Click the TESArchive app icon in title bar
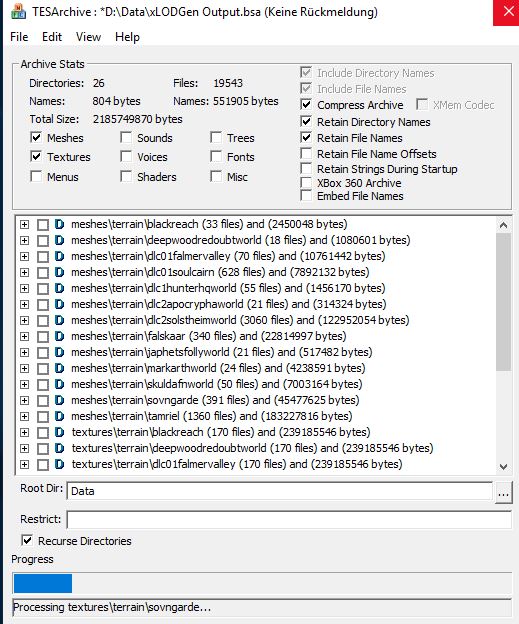The height and width of the screenshot is (624, 519). tap(19, 12)
